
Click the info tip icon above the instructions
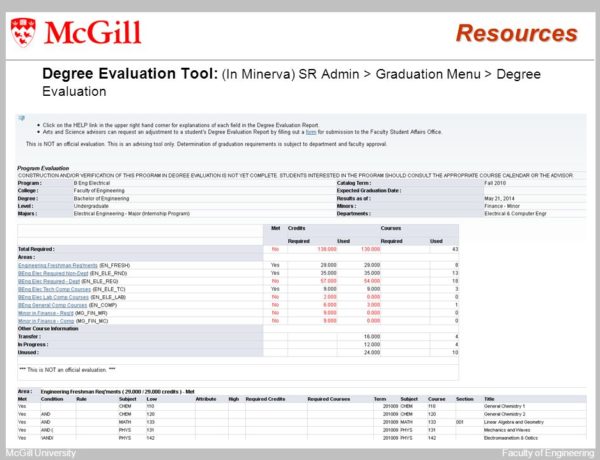click(21, 118)
